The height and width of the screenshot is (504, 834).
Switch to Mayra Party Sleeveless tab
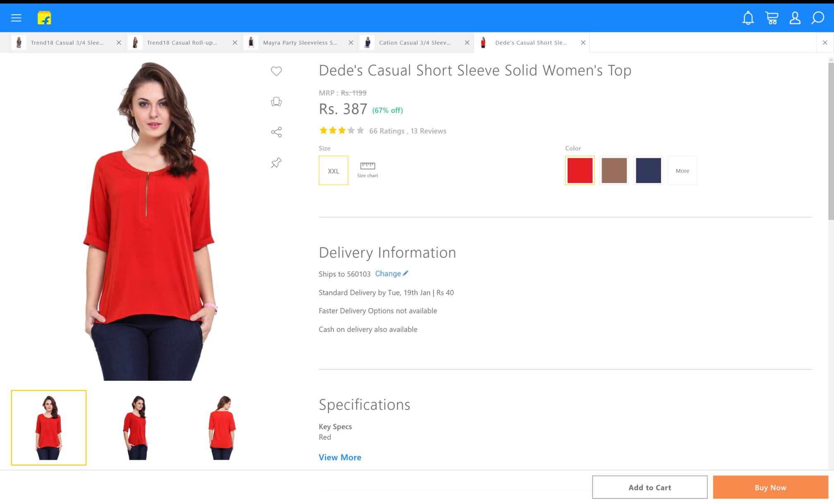coord(300,43)
